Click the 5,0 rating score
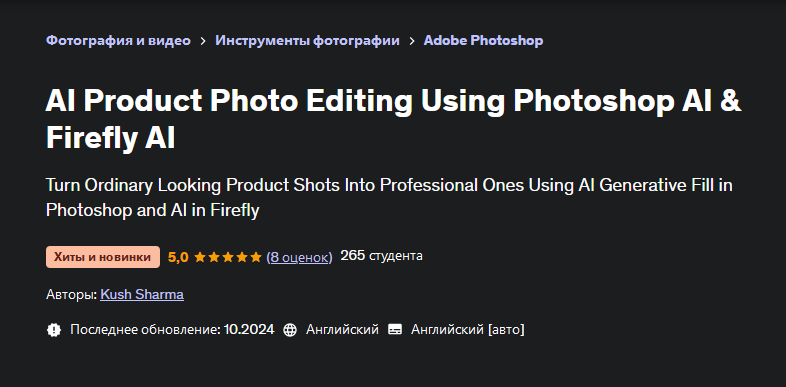The image size is (786, 387). coord(178,257)
